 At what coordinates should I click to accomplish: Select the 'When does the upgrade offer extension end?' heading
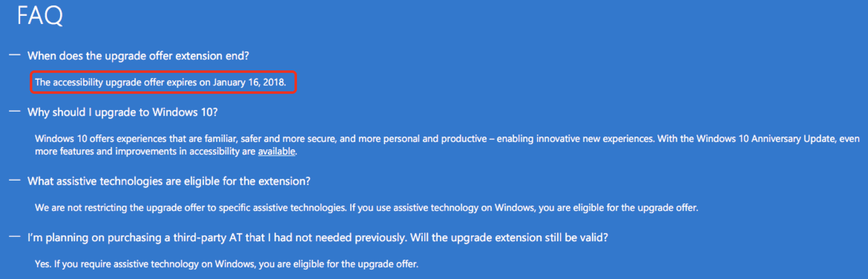coord(138,56)
